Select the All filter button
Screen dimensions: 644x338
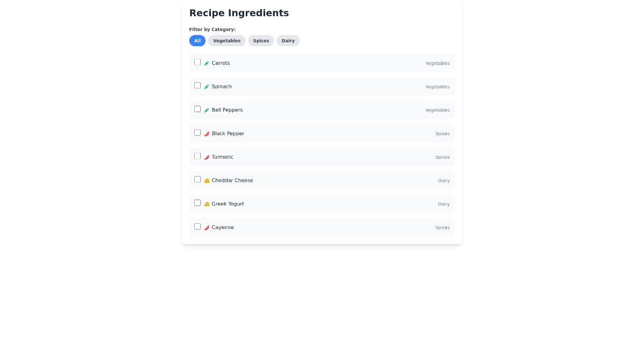(197, 41)
